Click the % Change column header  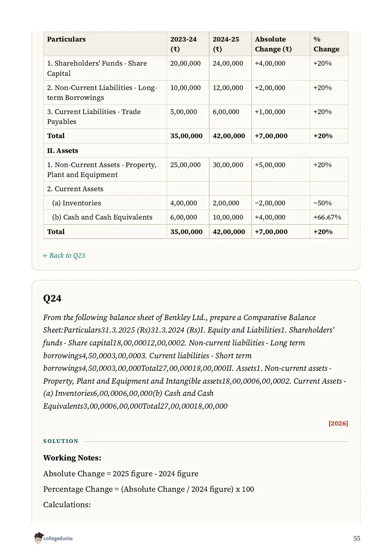pos(326,44)
